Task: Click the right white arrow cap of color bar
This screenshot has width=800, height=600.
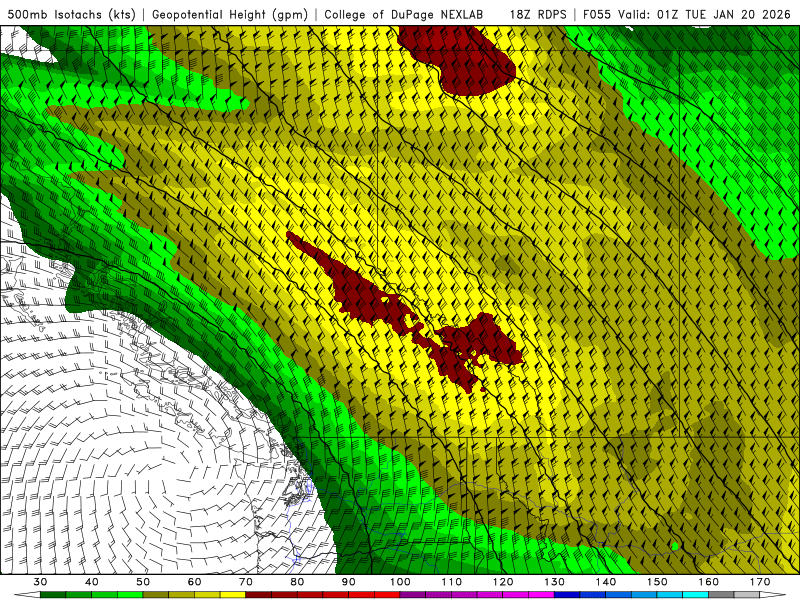Action: [x=773, y=596]
